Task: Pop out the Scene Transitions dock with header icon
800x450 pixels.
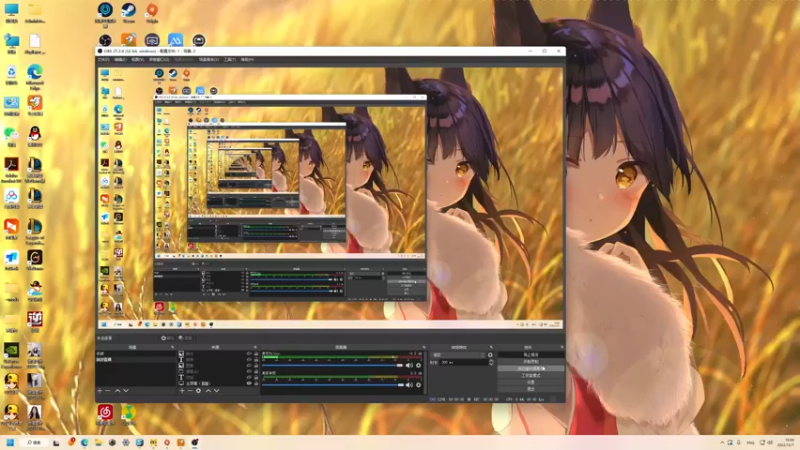Action: pyautogui.click(x=491, y=347)
